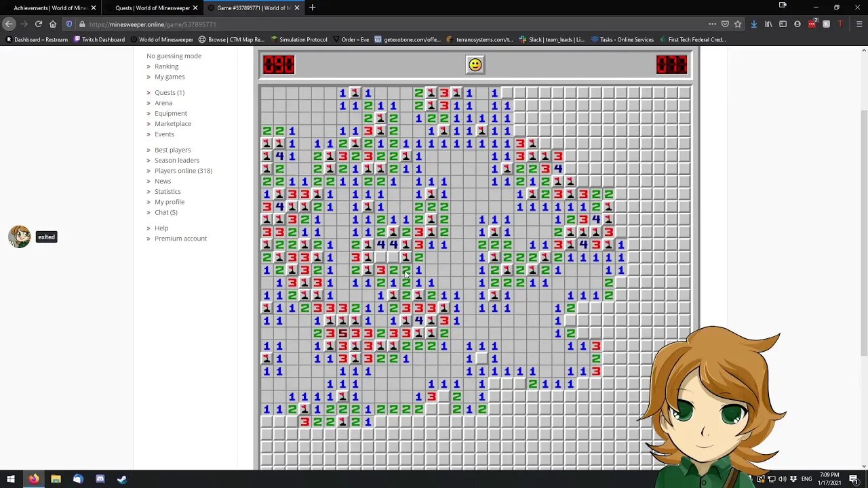Go back with the browser back arrow
Image resolution: width=868 pixels, height=488 pixels.
(x=9, y=24)
